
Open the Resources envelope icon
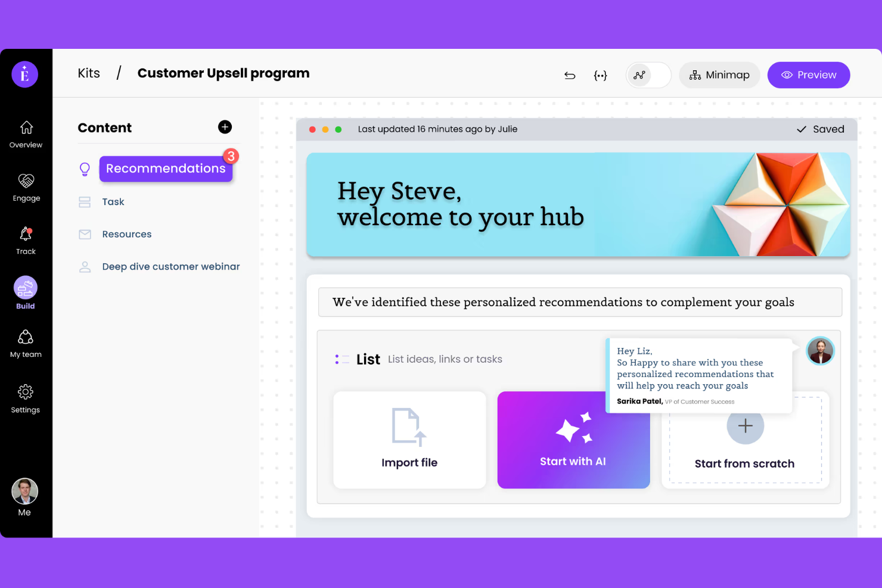(x=84, y=234)
